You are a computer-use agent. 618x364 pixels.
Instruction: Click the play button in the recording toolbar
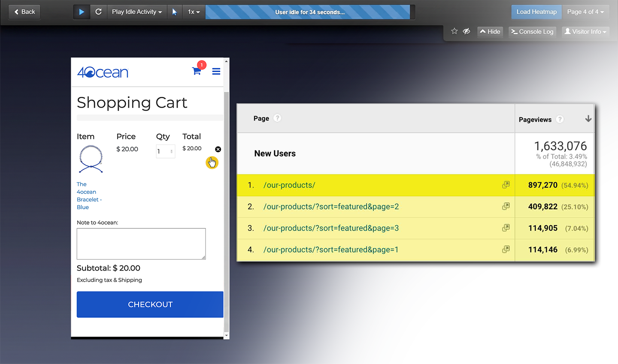82,12
